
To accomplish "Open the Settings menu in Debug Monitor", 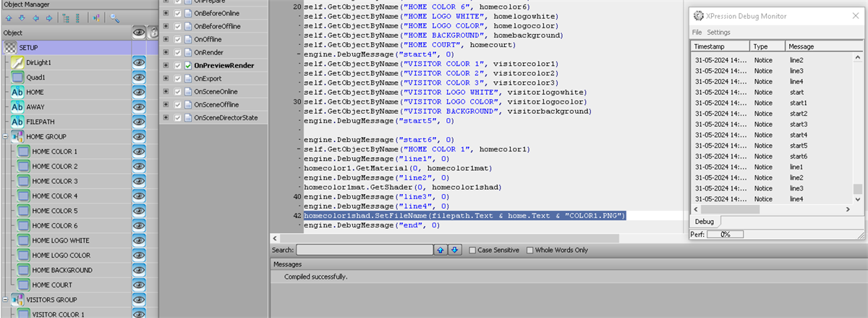I will [718, 33].
